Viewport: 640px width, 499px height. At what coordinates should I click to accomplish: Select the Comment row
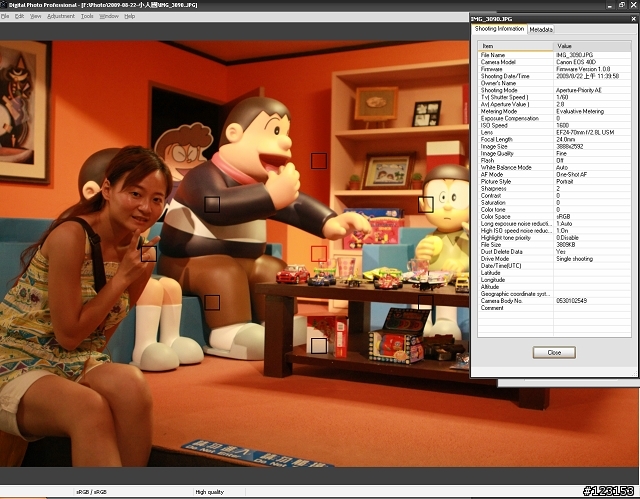[554, 308]
